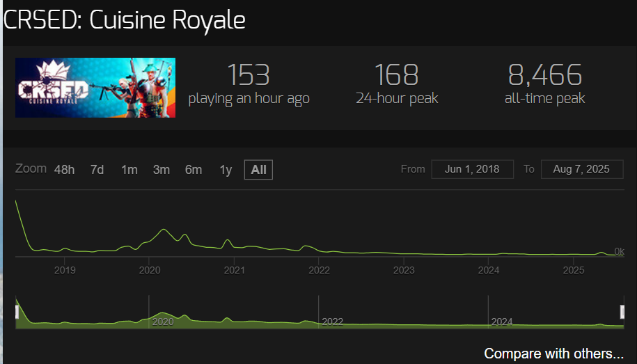Click the early 2020 player peak

164,230
